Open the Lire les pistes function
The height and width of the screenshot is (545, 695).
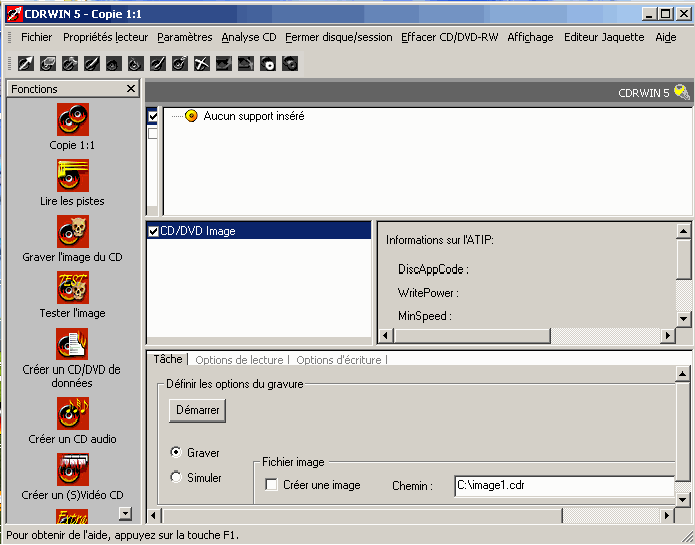tap(73, 175)
